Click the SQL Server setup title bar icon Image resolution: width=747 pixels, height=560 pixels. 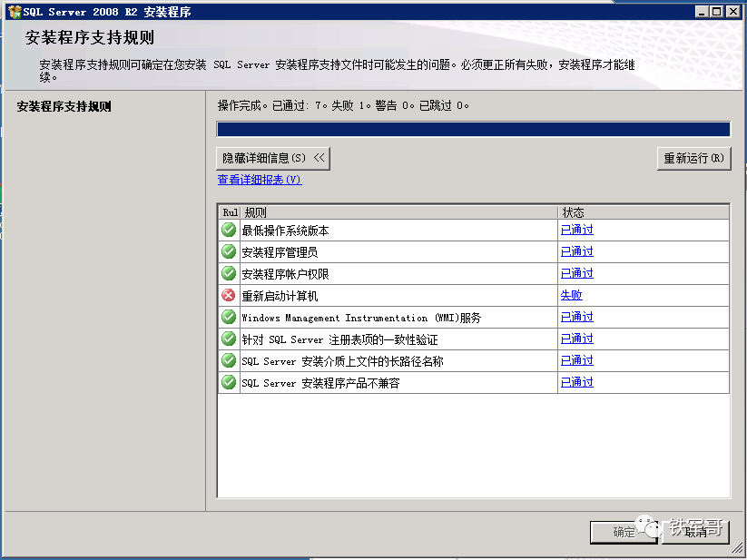pyautogui.click(x=14, y=11)
